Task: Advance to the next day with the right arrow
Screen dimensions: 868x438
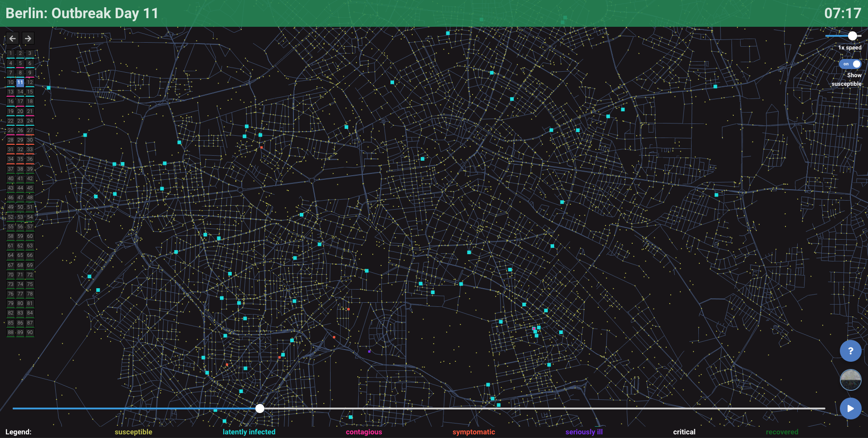Action: tap(28, 39)
